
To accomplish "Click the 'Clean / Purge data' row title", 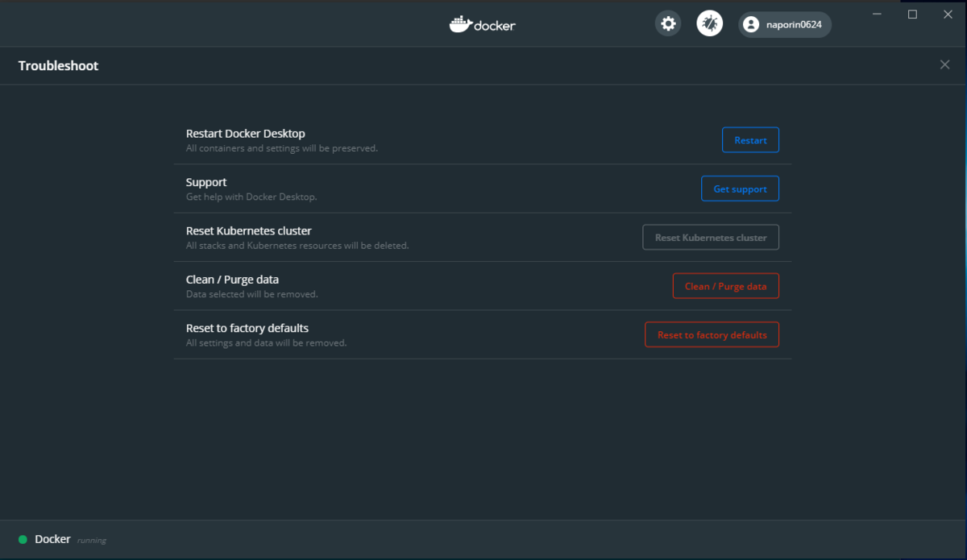I will (x=232, y=280).
